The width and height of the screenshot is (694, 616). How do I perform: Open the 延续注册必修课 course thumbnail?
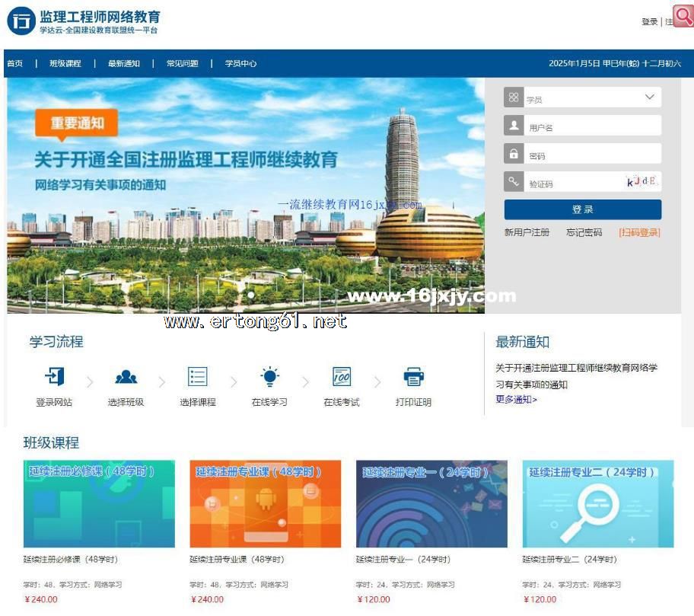(99, 503)
